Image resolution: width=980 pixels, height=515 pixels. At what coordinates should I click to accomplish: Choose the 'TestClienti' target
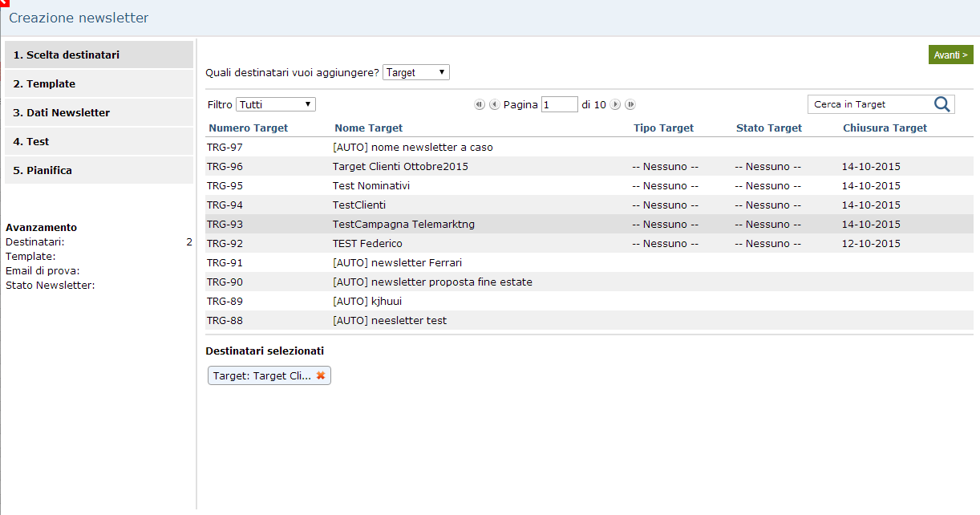click(359, 205)
